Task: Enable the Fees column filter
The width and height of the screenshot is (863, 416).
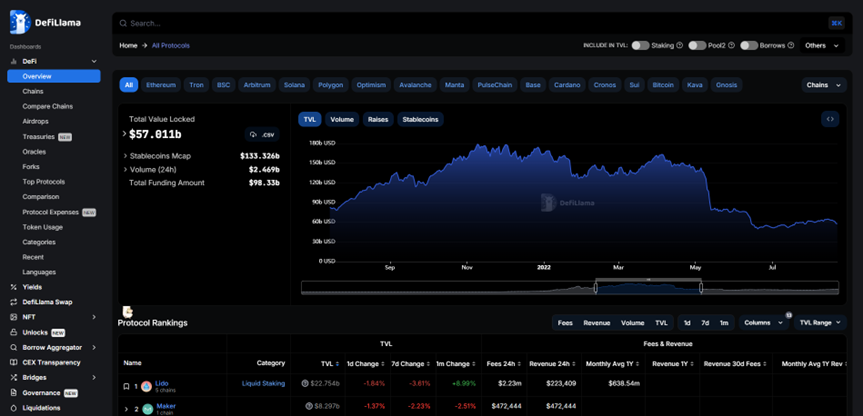Action: (565, 323)
